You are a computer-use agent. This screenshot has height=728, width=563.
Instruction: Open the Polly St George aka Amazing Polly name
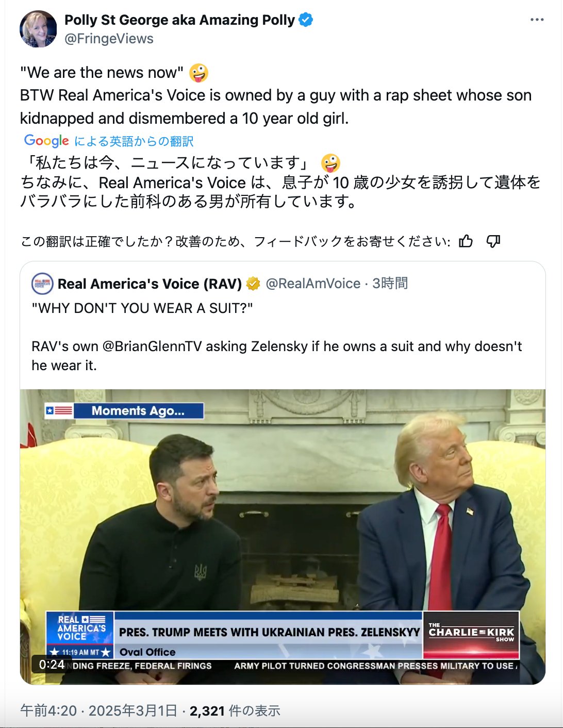click(x=179, y=20)
